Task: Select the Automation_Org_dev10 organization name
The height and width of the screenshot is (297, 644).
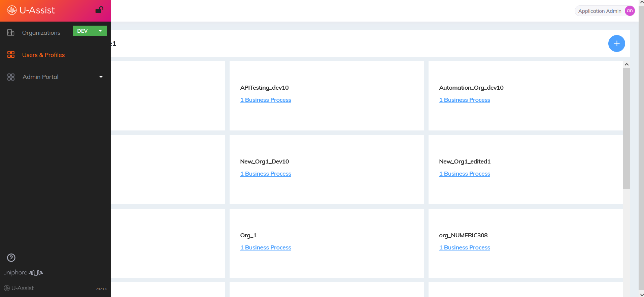Action: click(471, 88)
